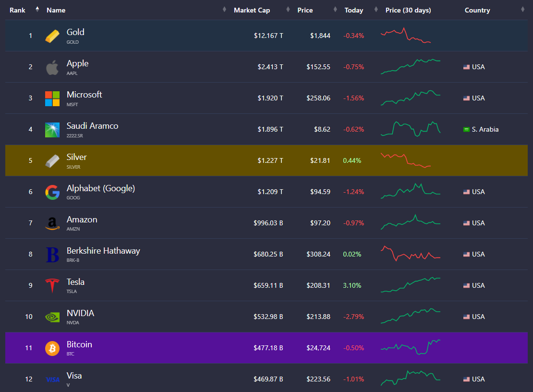
Task: Click the Silver bar icon
Action: (x=52, y=161)
